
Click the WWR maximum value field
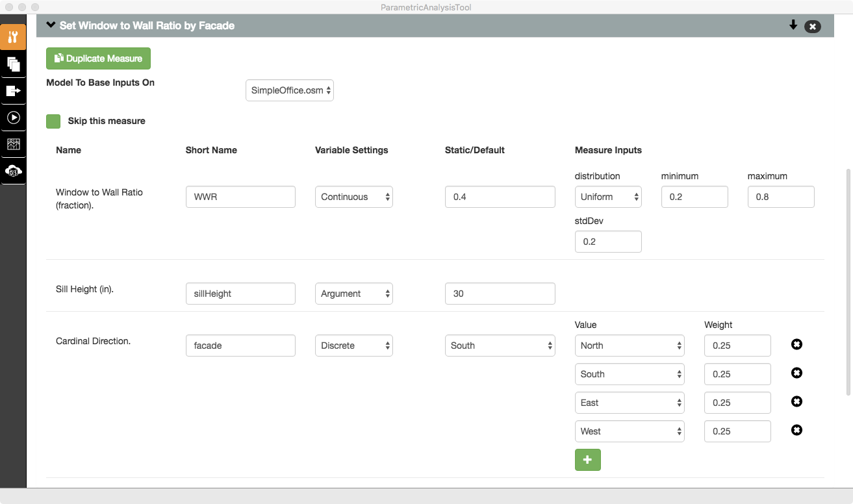click(781, 197)
